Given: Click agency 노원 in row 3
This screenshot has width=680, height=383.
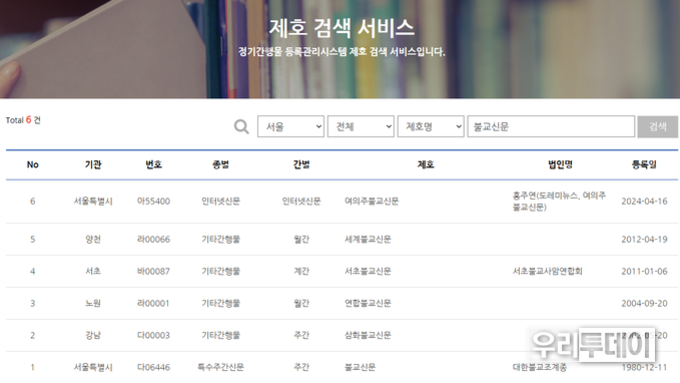Looking at the screenshot, I should [93, 304].
